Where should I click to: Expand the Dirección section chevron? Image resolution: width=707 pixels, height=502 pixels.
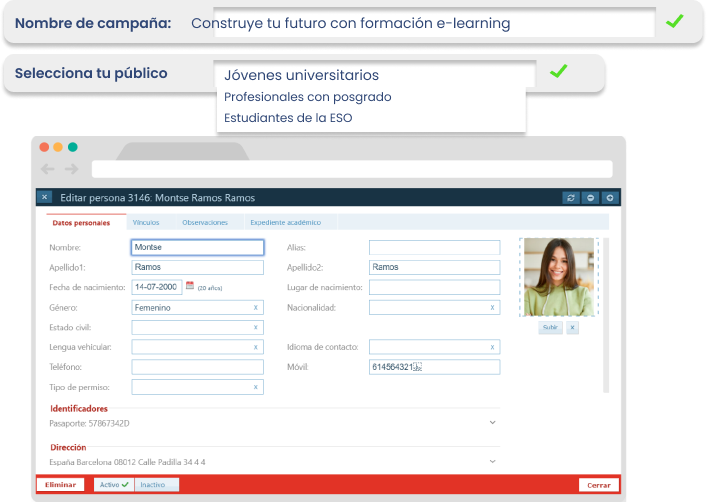coord(492,461)
